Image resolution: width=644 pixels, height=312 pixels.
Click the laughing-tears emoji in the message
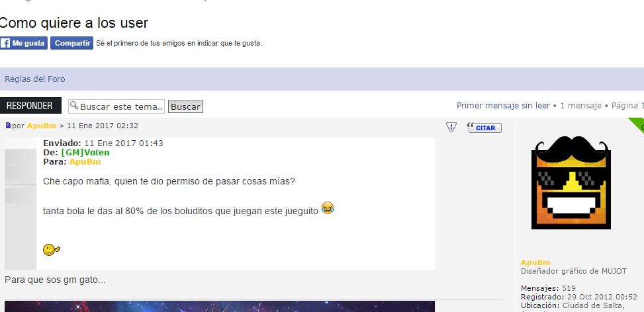click(x=328, y=208)
